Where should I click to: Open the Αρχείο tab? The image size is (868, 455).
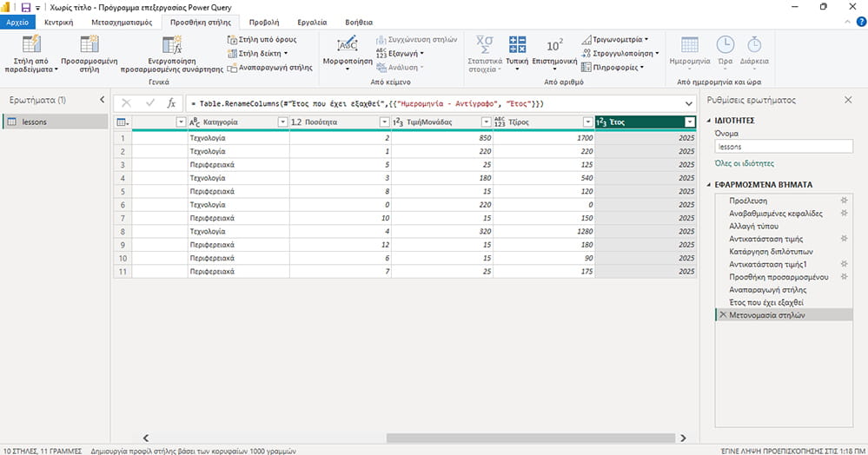(x=17, y=22)
